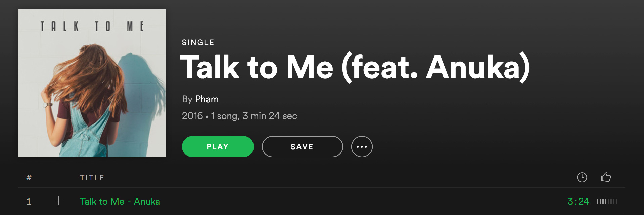Click the "1 song, 3 min 24 sec" text
The height and width of the screenshot is (215, 644).
[254, 116]
